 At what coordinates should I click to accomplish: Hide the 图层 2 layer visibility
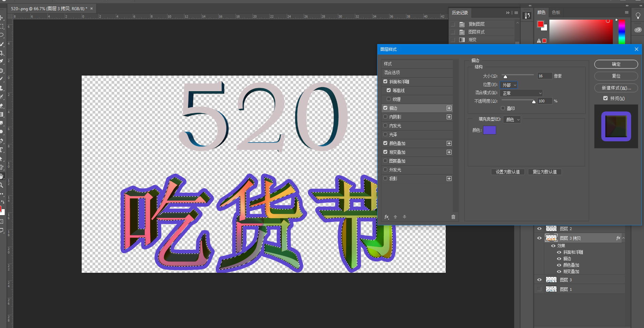click(539, 228)
